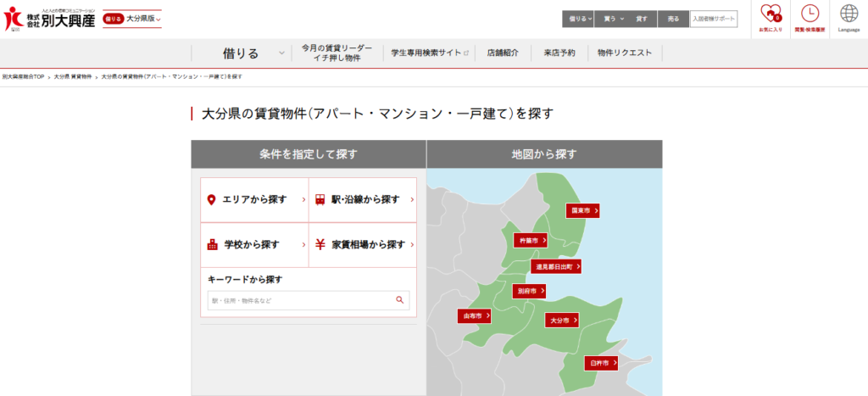The height and width of the screenshot is (396, 868).
Task: Open the 店舗紹介 menu item
Action: coord(504,53)
